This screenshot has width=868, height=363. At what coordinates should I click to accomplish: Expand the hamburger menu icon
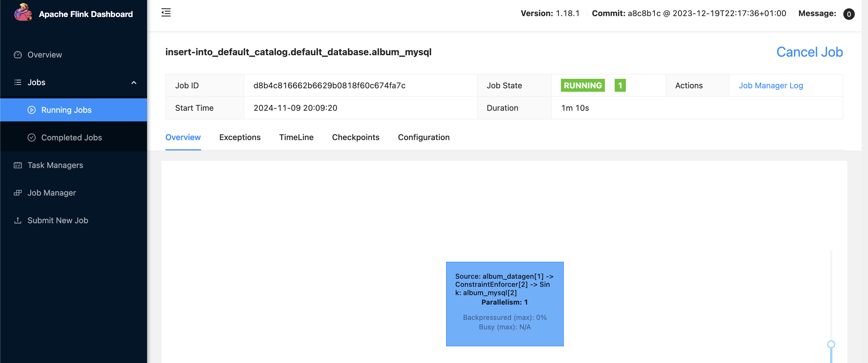[165, 12]
